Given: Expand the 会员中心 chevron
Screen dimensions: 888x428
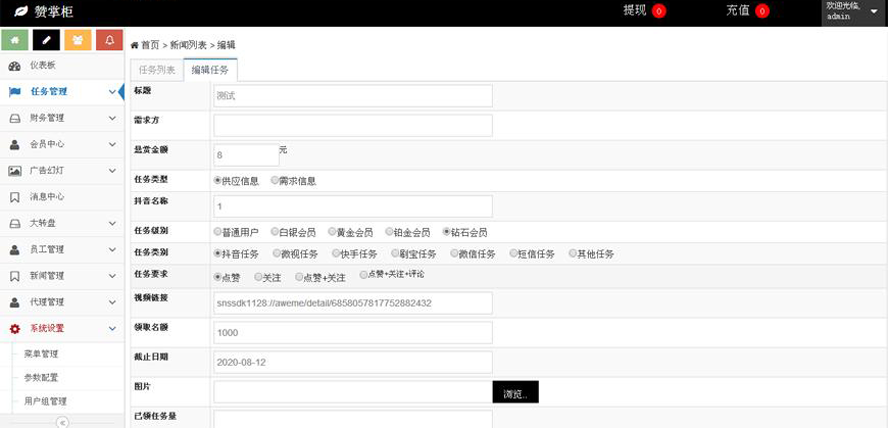Looking at the screenshot, I should 112,144.
